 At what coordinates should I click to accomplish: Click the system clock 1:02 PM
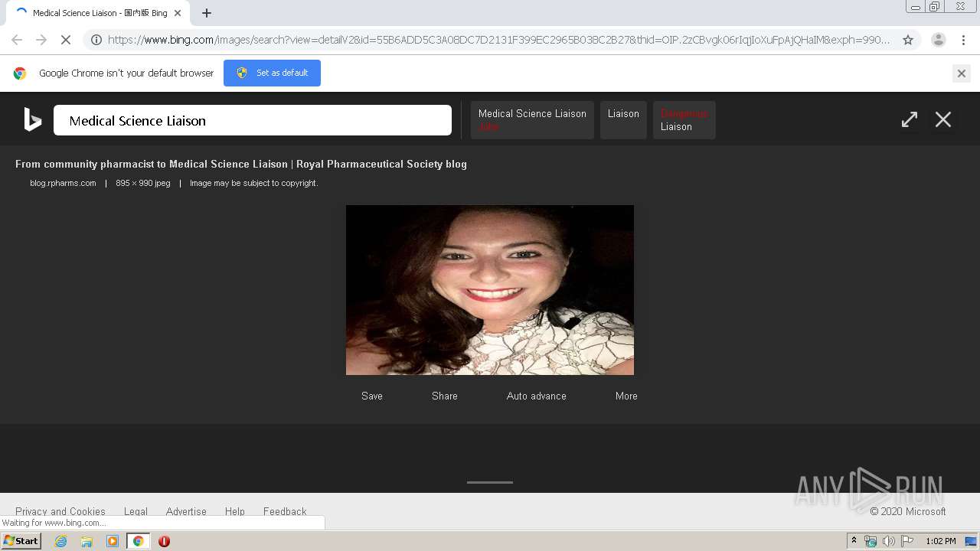click(941, 541)
